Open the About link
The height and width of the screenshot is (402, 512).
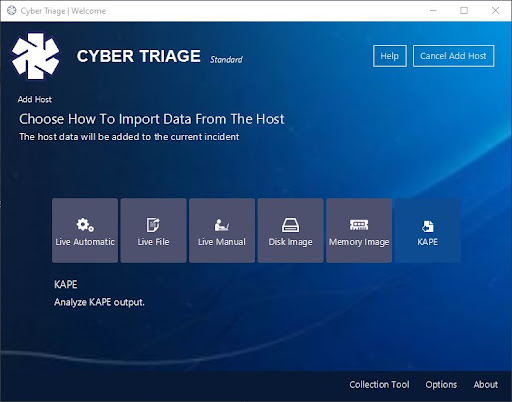(486, 385)
